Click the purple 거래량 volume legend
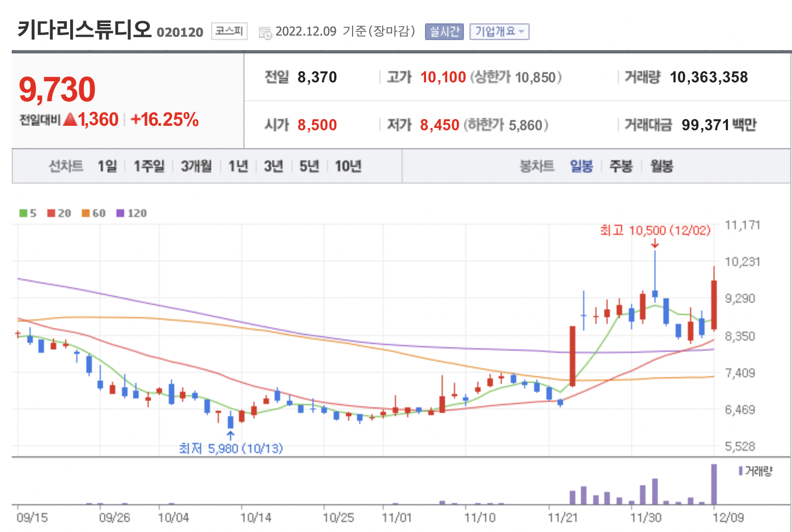The image size is (792, 532). tap(755, 471)
